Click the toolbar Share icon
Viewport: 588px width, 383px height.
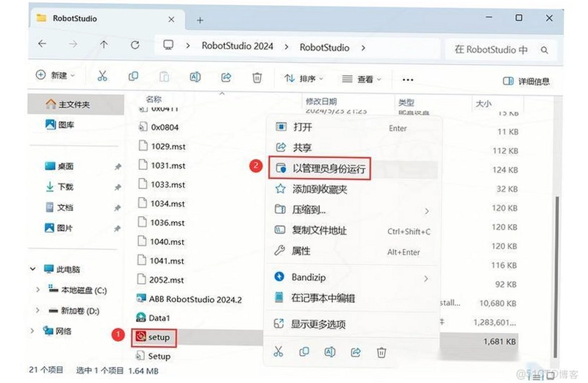pos(226,78)
